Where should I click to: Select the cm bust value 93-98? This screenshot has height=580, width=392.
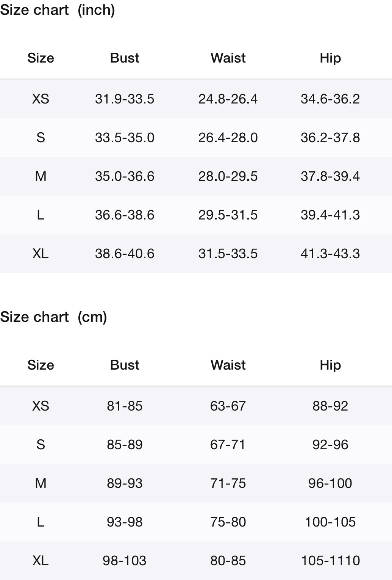[125, 522]
